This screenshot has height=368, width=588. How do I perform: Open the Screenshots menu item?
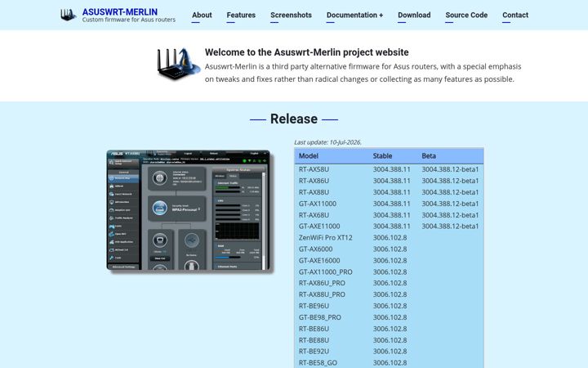(291, 15)
